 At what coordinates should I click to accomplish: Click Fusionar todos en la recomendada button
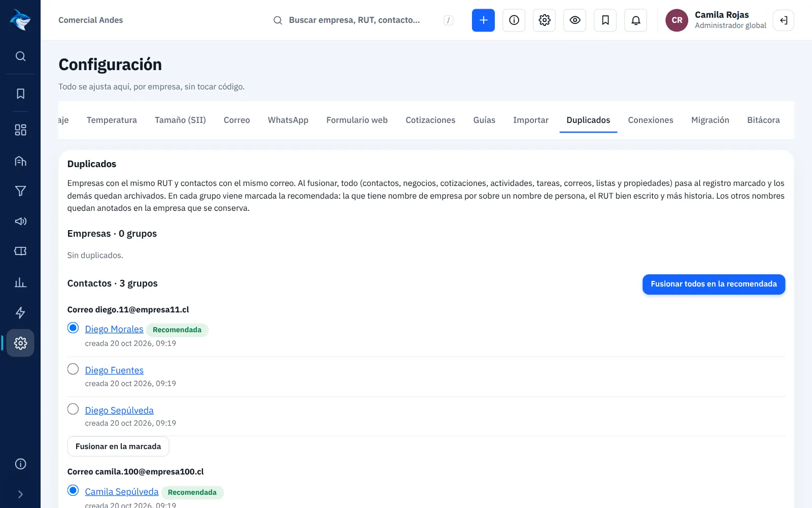point(714,284)
